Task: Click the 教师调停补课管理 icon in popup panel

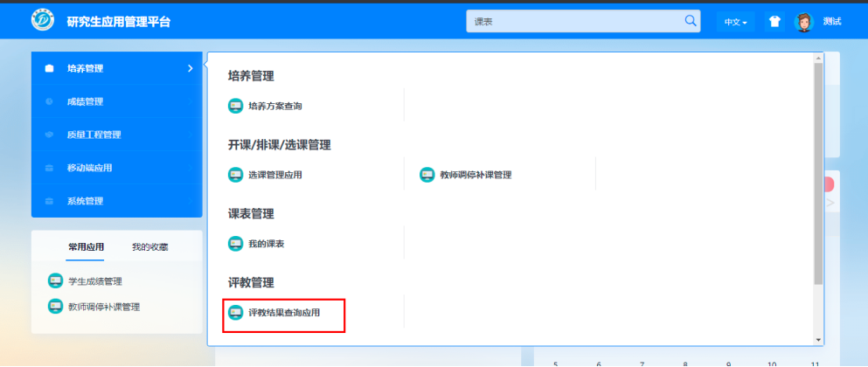Action: coord(427,175)
